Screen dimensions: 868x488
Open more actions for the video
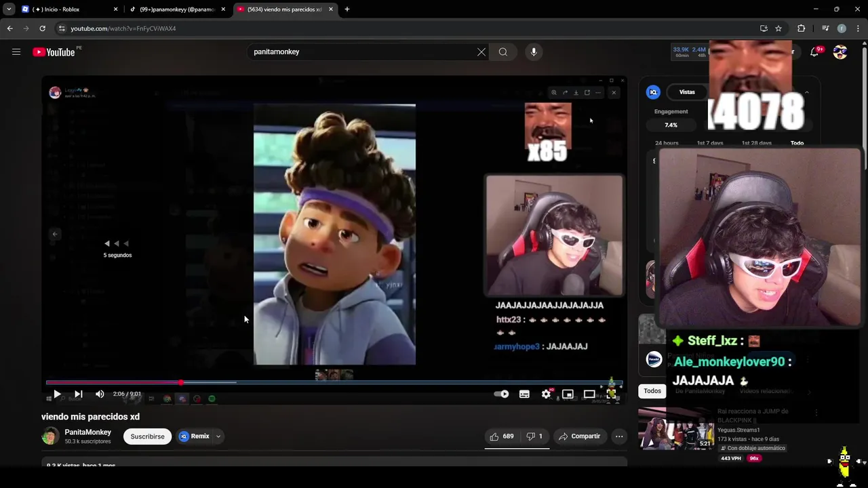tap(619, 436)
